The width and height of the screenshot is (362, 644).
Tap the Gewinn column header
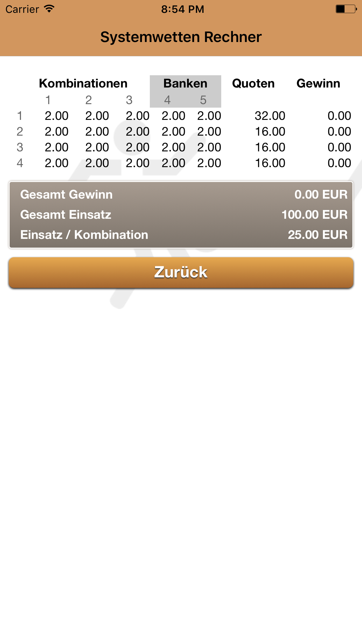[x=318, y=83]
